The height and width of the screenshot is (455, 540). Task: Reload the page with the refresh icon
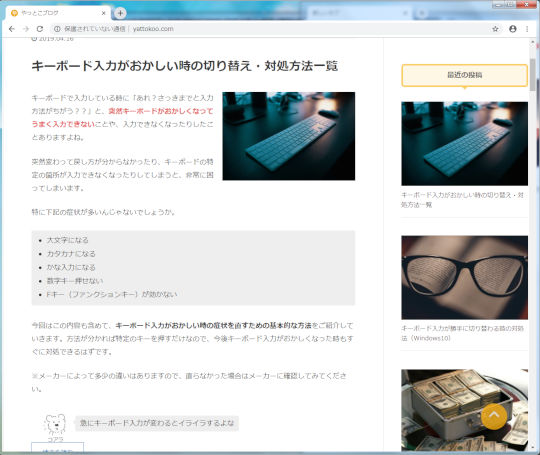pyautogui.click(x=40, y=29)
